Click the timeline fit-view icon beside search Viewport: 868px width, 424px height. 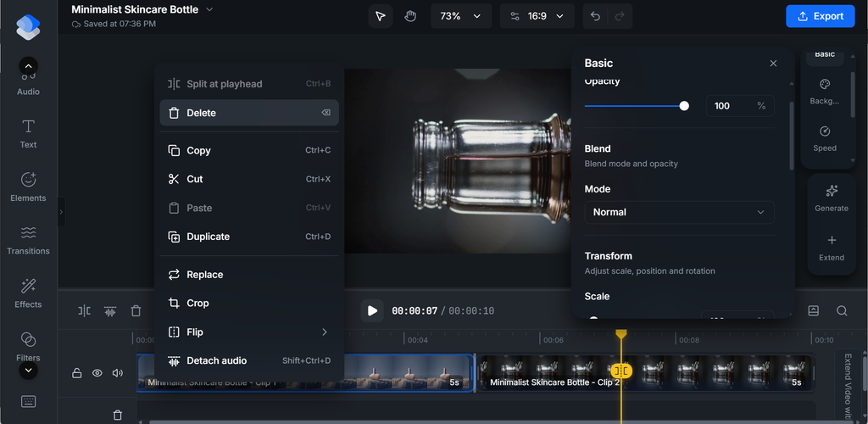click(813, 310)
